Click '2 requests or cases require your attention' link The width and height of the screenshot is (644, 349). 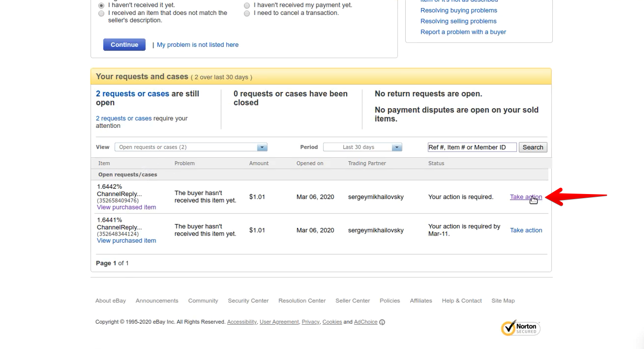(x=124, y=119)
